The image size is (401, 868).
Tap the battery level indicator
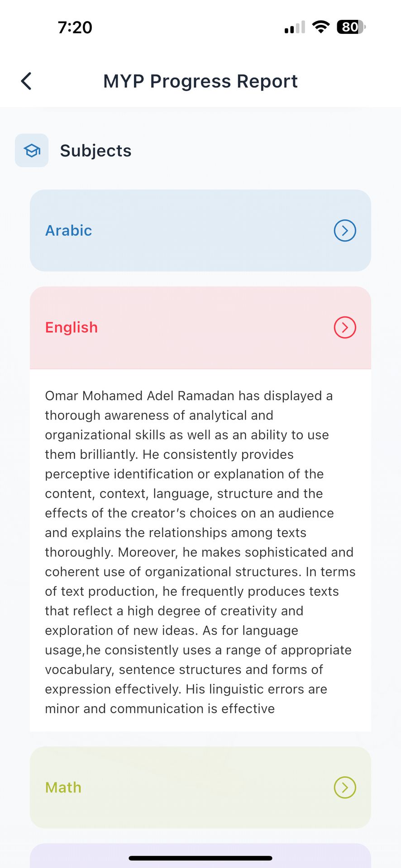pyautogui.click(x=351, y=27)
